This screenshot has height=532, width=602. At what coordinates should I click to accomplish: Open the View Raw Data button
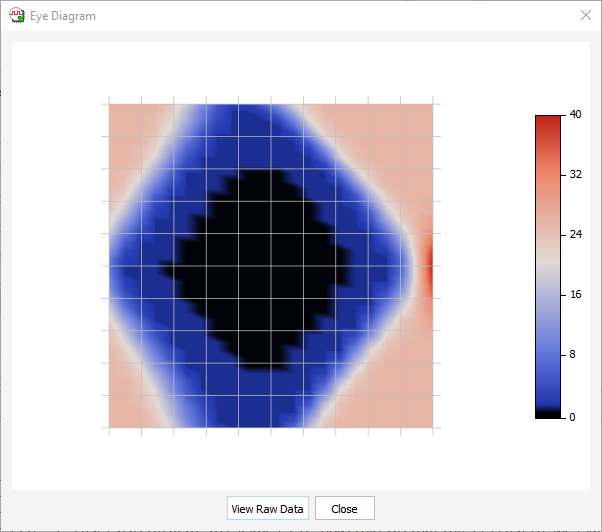point(267,508)
